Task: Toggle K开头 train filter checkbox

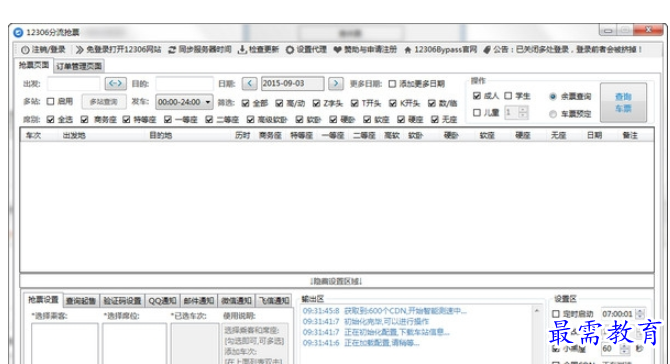Action: pos(393,103)
